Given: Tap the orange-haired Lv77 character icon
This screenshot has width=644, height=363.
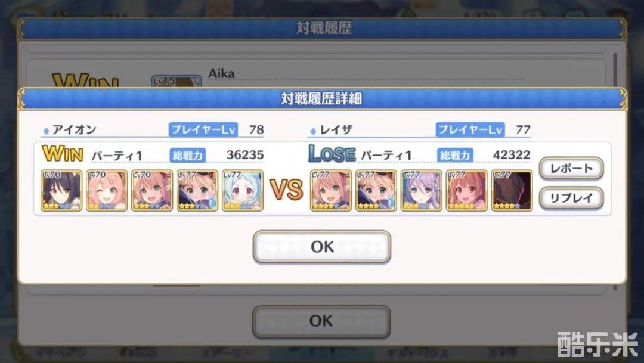Looking at the screenshot, I should (466, 191).
